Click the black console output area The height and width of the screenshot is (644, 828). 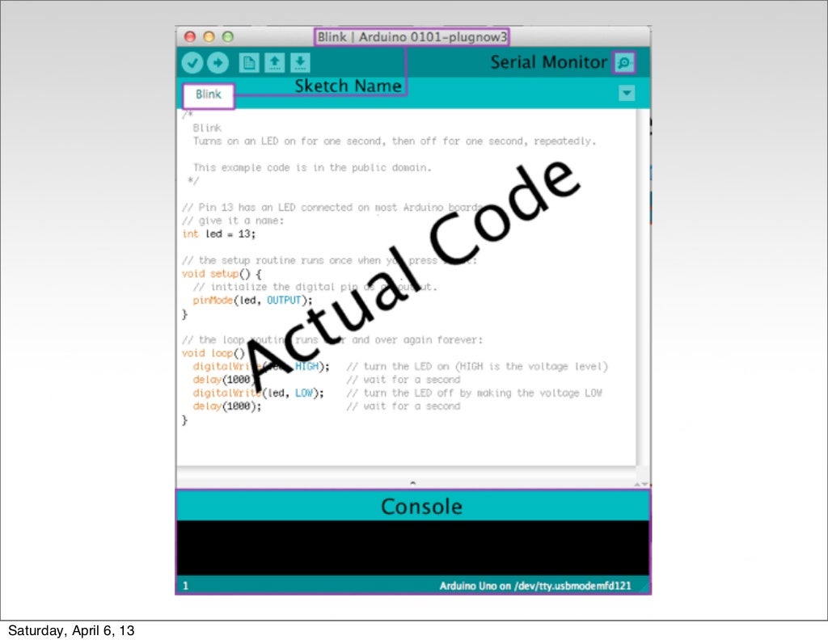[413, 548]
